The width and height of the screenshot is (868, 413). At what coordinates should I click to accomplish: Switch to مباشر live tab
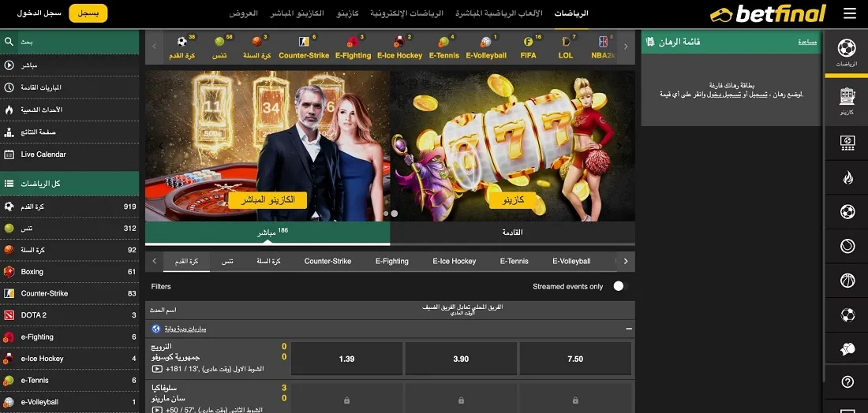pyautogui.click(x=268, y=233)
